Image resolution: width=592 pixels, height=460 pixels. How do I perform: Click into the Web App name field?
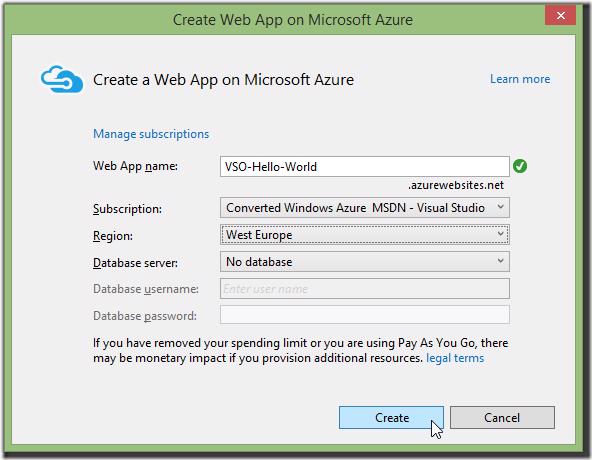(x=365, y=167)
